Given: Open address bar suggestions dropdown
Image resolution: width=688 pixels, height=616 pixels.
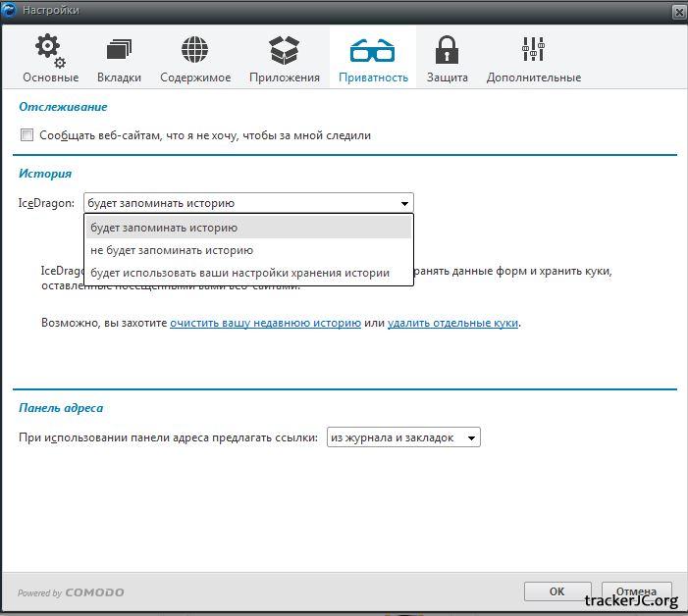Looking at the screenshot, I should point(402,437).
